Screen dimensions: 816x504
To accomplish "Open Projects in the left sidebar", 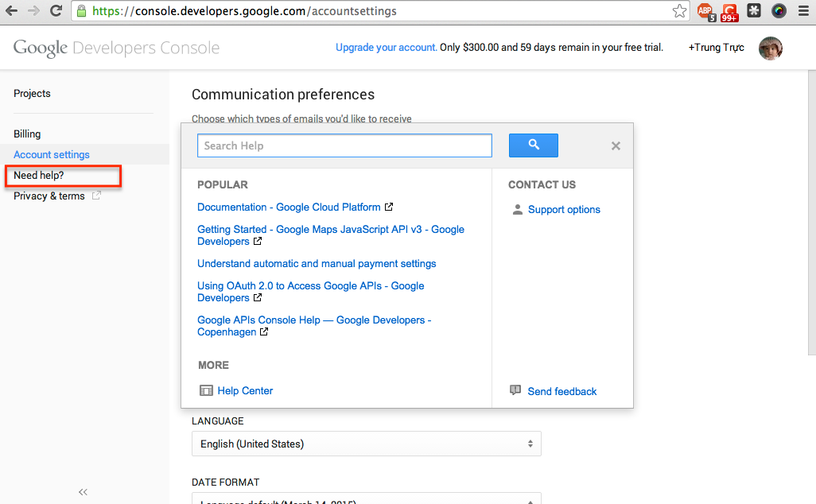I will 32,94.
